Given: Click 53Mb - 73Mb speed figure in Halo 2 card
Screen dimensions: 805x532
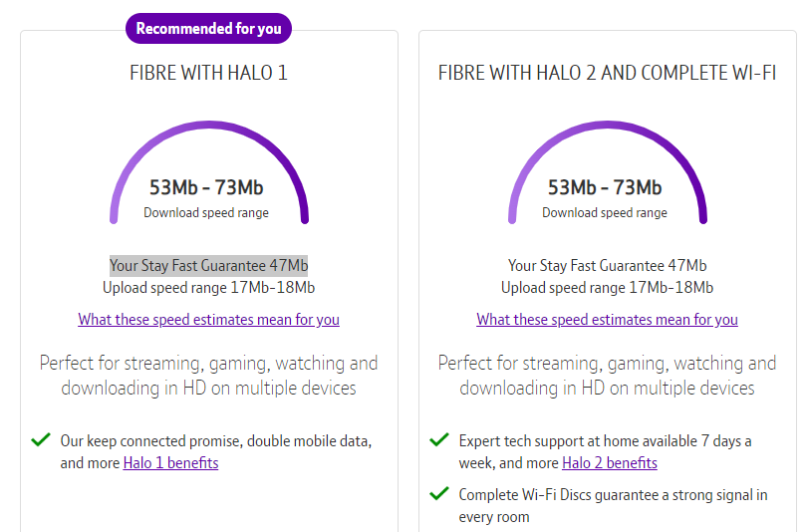Looking at the screenshot, I should pos(605,188).
